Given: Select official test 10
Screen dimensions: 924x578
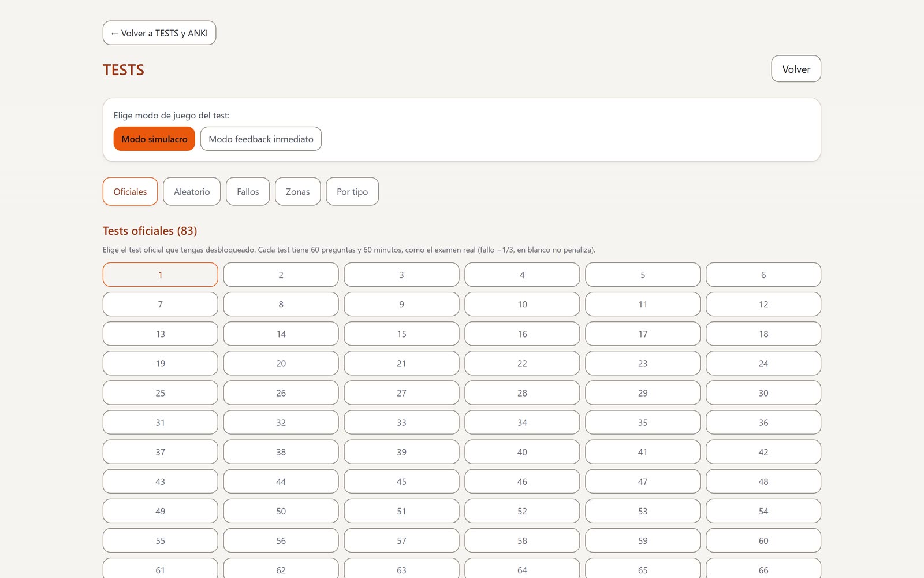Looking at the screenshot, I should coord(522,304).
